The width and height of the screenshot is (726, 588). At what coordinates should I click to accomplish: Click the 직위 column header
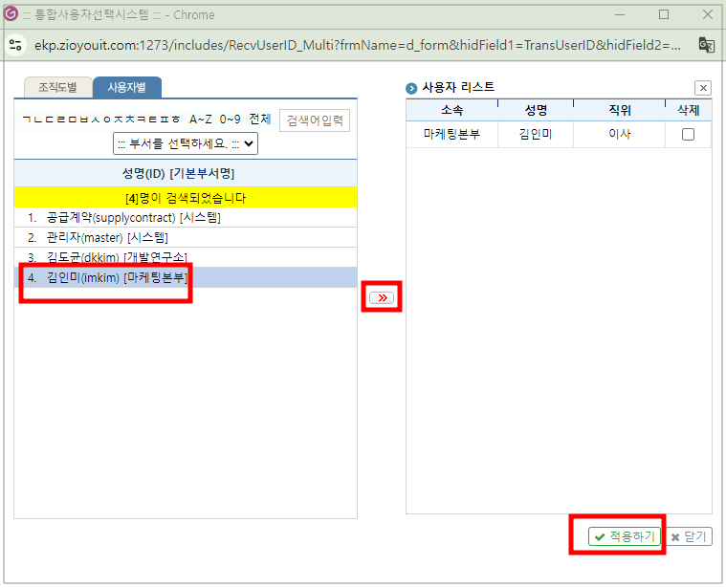point(620,110)
